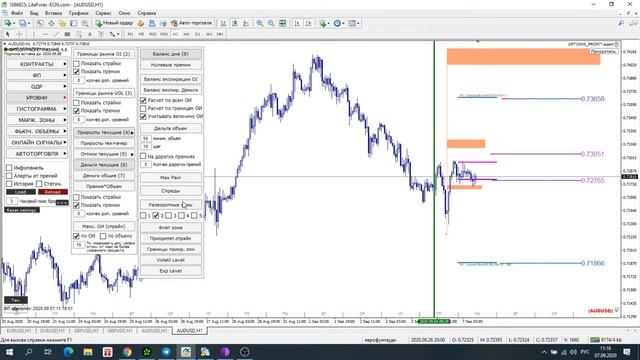The height and width of the screenshot is (360, 640).
Task: Expand the АВТОТОРГОВЛЯ menu button
Action: [x=37, y=153]
